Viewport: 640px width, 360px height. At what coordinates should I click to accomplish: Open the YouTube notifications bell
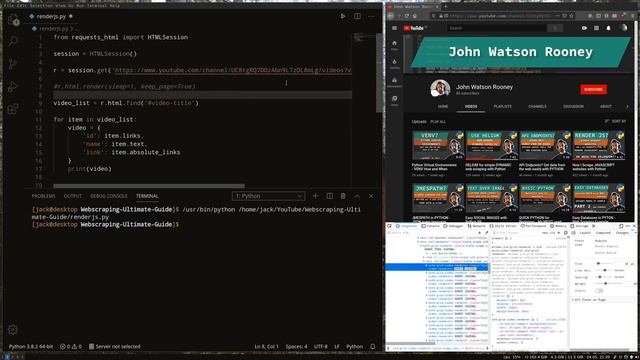click(x=609, y=28)
